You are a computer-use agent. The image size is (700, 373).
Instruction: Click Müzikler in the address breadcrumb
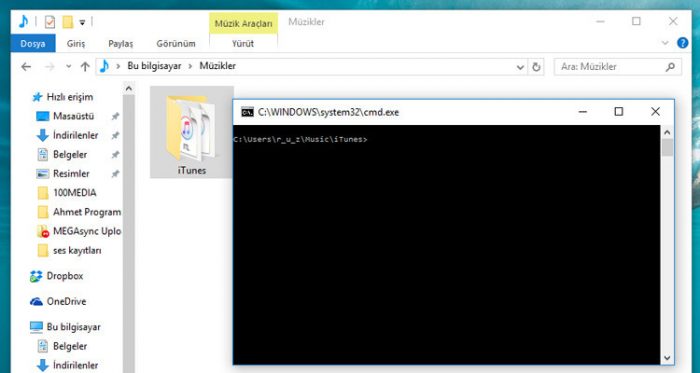click(x=217, y=66)
